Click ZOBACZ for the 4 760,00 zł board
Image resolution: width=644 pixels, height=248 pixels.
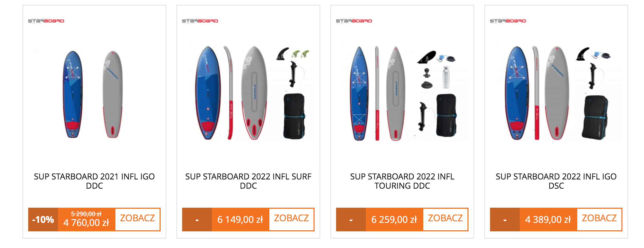138,219
